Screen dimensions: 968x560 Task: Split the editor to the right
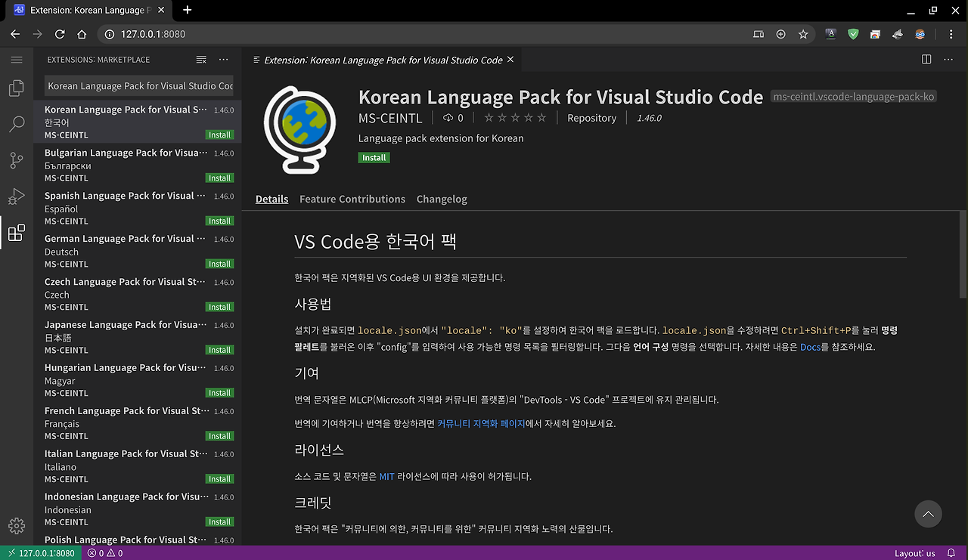(x=926, y=60)
